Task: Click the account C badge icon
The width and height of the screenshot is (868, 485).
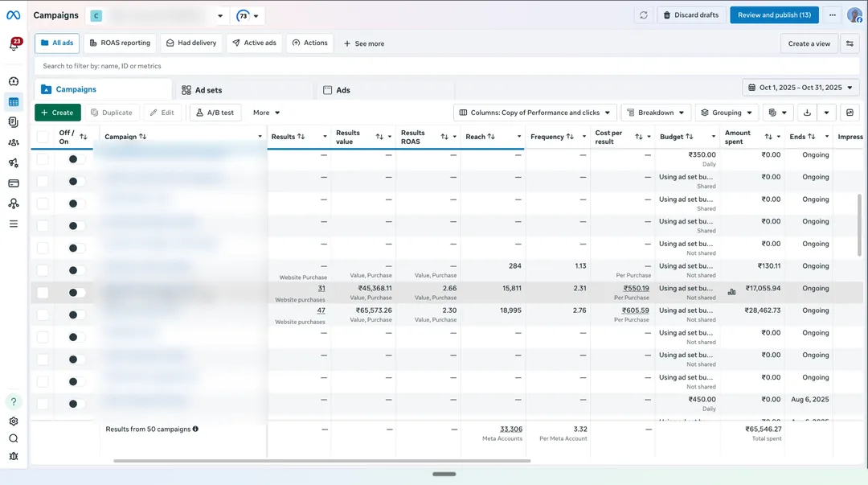Action: pos(96,15)
